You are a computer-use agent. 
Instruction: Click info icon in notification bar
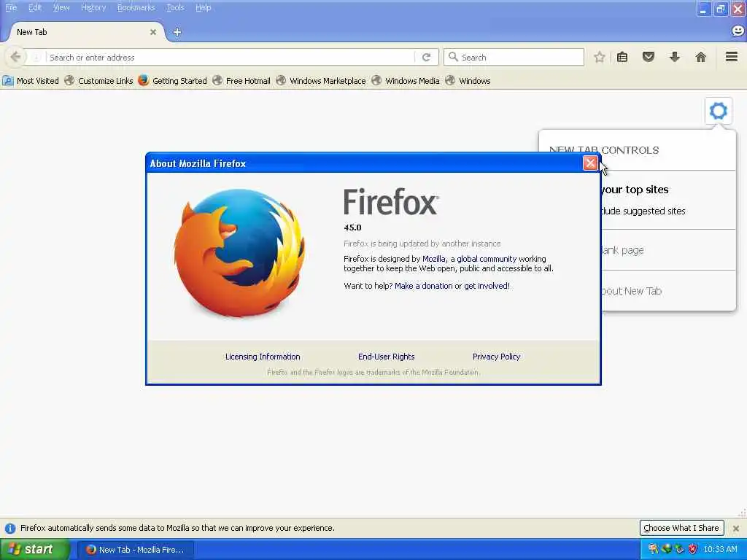pos(10,528)
